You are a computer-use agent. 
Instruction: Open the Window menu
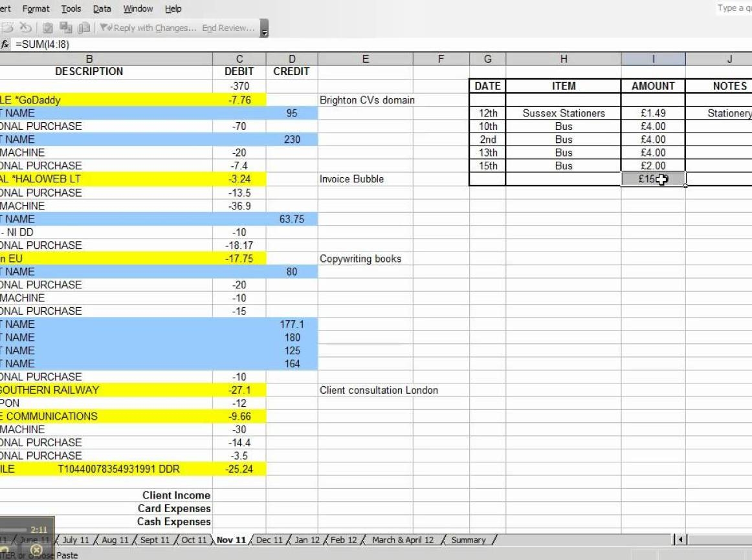pos(138,8)
